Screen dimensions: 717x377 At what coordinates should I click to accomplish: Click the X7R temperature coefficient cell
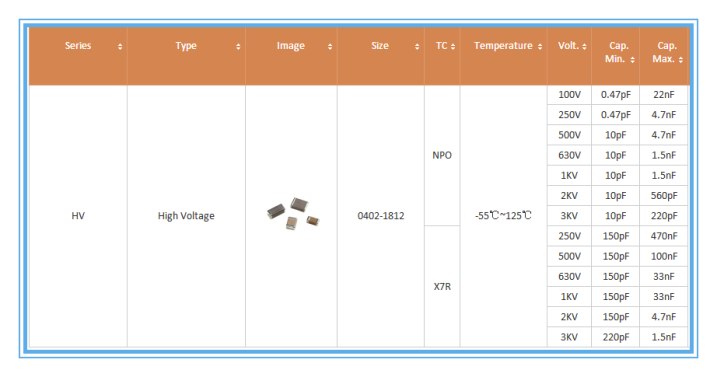(x=442, y=286)
